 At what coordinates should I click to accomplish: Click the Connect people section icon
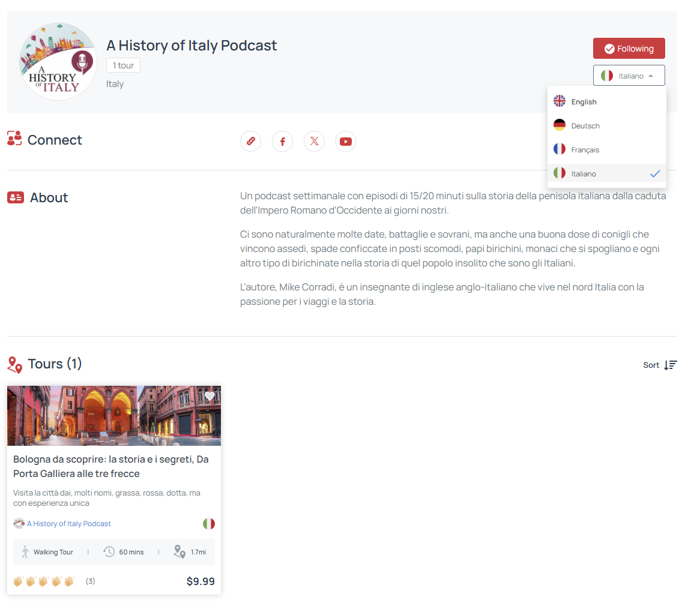click(x=14, y=139)
